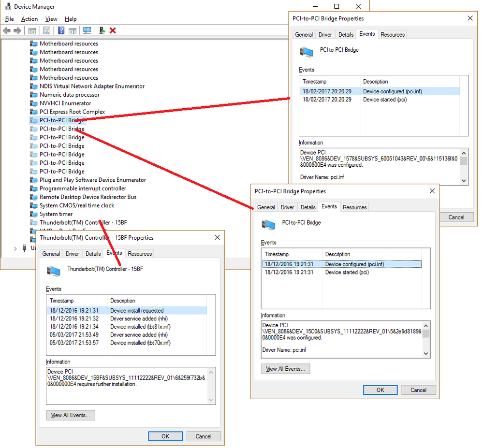Open Resources tab in the DEV_15C0 bridge dialog
The image size is (483, 448).
(x=355, y=207)
